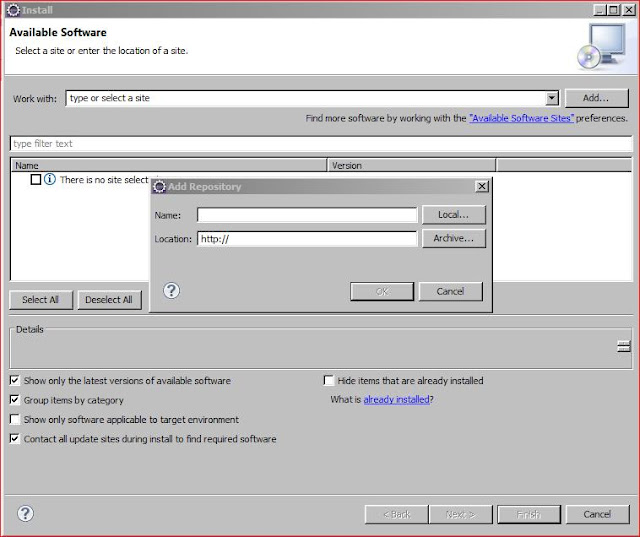Uncheck Group items by category
Image resolution: width=640 pixels, height=537 pixels.
(x=15, y=400)
